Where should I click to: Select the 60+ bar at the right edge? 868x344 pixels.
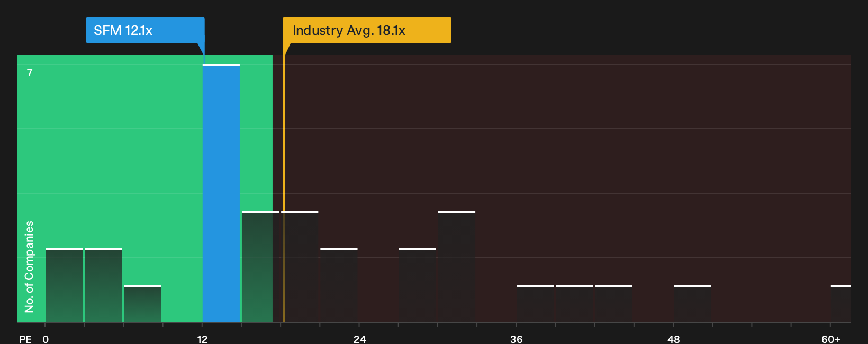click(841, 303)
